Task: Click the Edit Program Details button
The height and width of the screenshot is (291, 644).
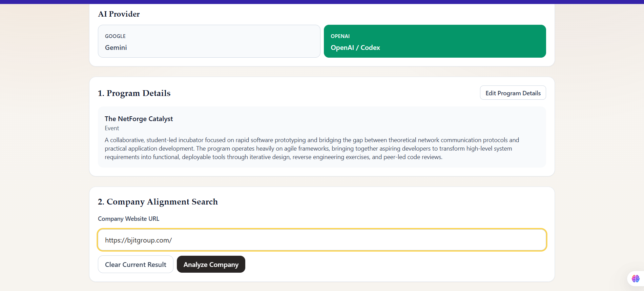Action: click(513, 93)
